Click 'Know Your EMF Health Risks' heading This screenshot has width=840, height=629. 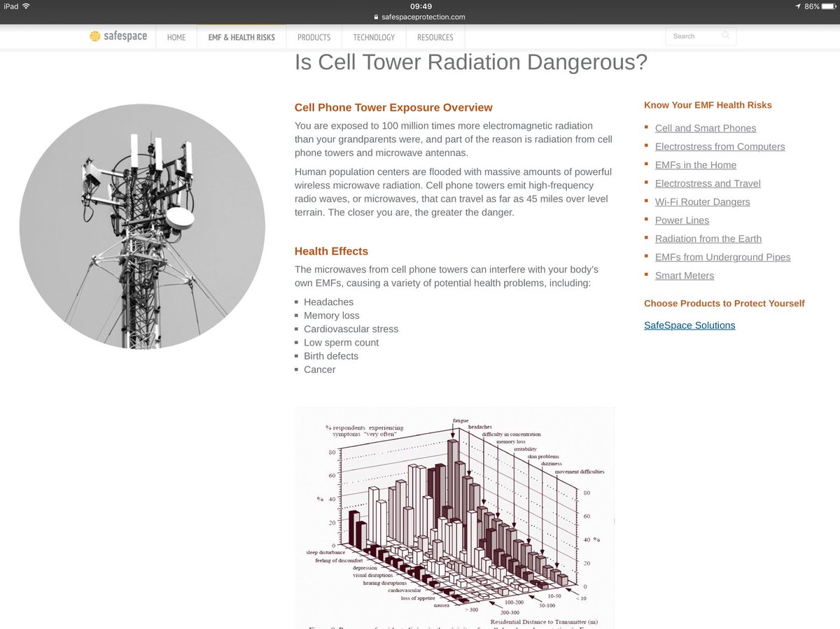(x=708, y=105)
